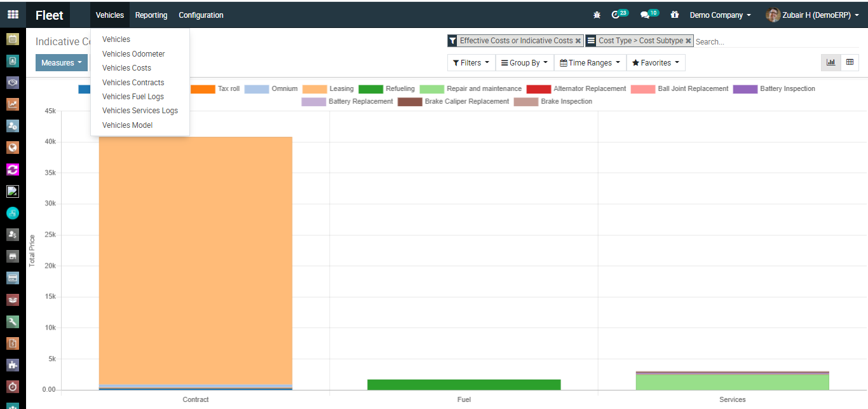This screenshot has height=409, width=868.
Task: Open the Calendar app from the sidebar
Action: click(13, 39)
